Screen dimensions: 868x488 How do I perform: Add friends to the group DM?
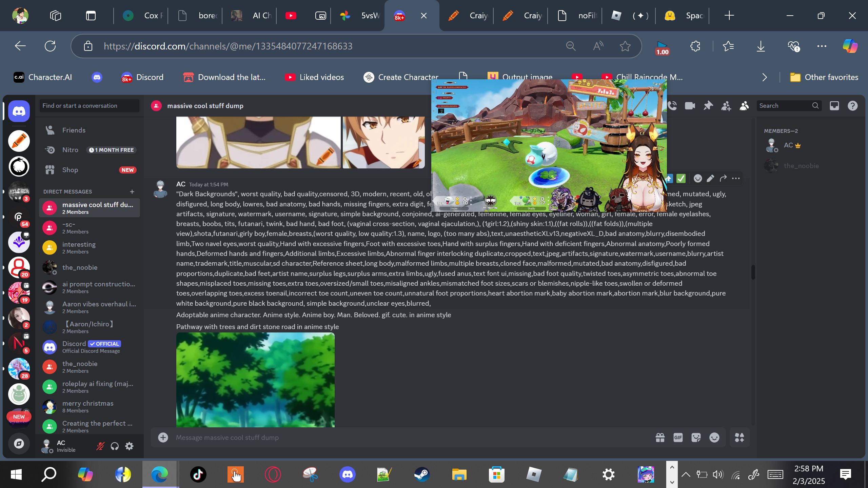coord(726,106)
